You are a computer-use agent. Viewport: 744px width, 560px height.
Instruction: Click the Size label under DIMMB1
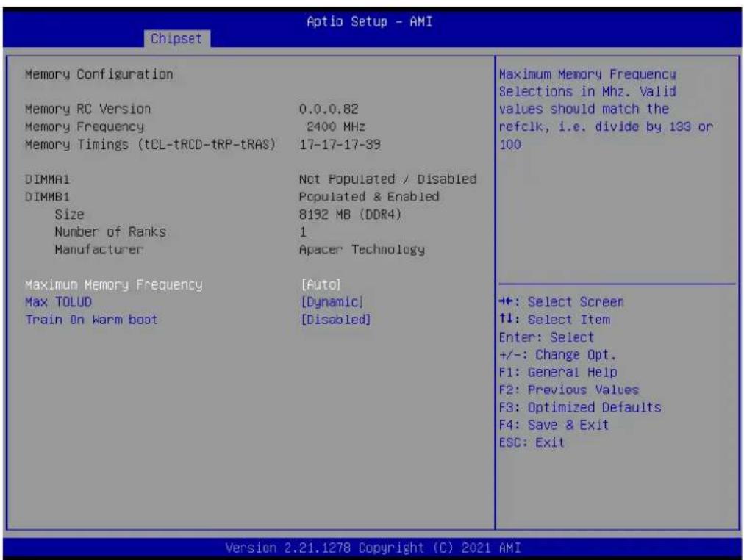coord(69,215)
